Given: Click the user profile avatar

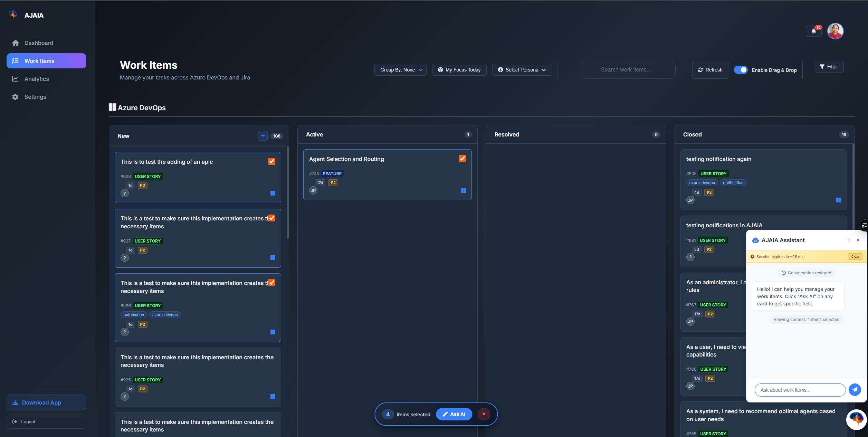Looking at the screenshot, I should click(x=835, y=31).
